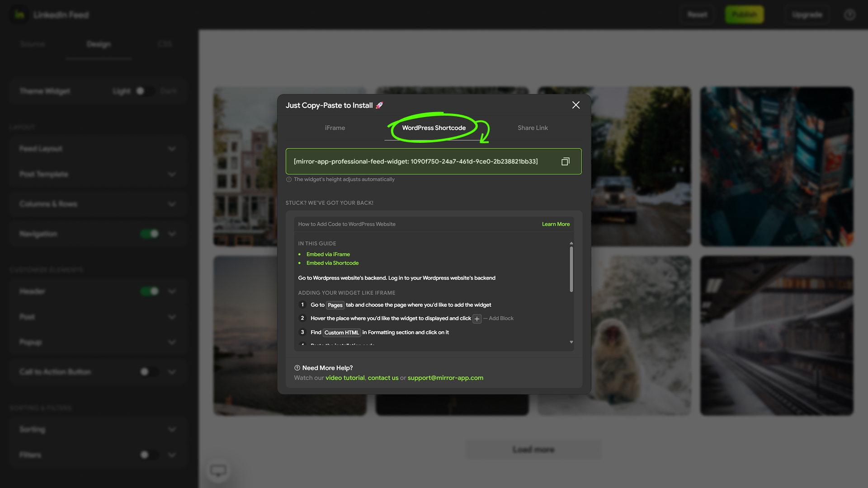Viewport: 868px width, 488px height.
Task: Open the Share Link tab
Action: [x=533, y=128]
